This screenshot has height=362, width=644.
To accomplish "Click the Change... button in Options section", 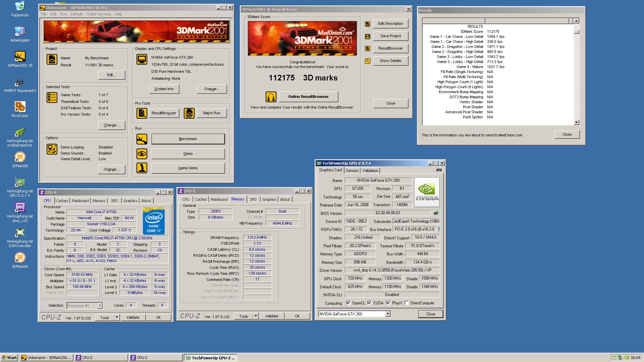I will click(x=112, y=169).
